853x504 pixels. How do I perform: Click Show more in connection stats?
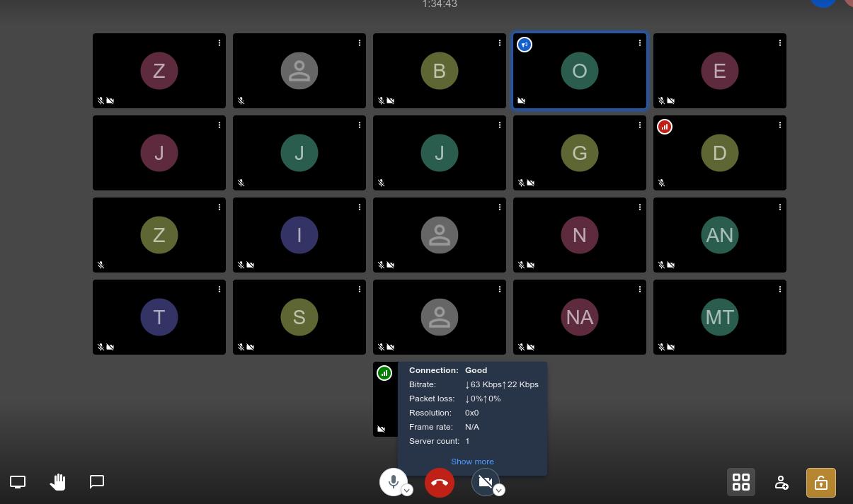(472, 462)
